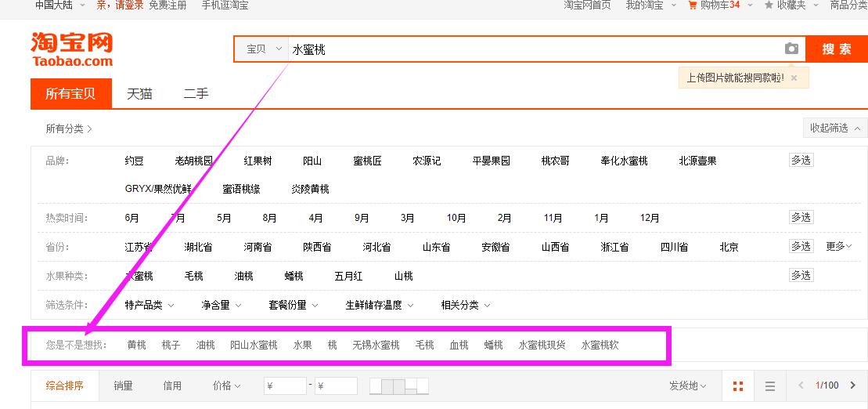Filter by province 四川省
Viewport: 868px width, 409px height.
[674, 247]
